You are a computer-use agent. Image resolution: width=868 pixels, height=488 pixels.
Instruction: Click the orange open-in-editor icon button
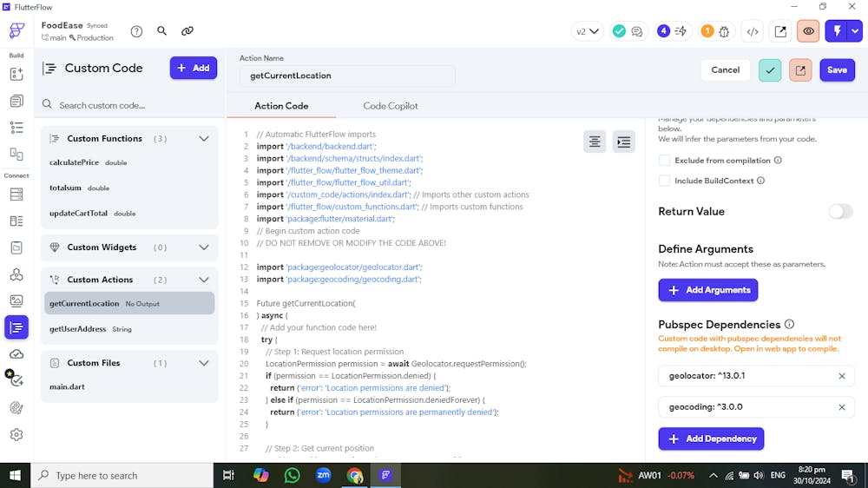point(800,70)
